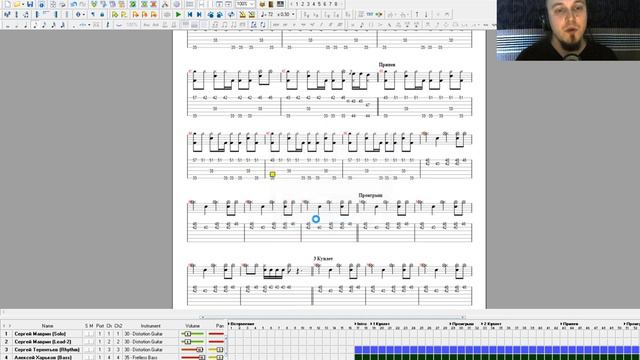This screenshot has height=360, width=640.
Task: Open instrument cell of Rhythm track
Action: point(151,350)
